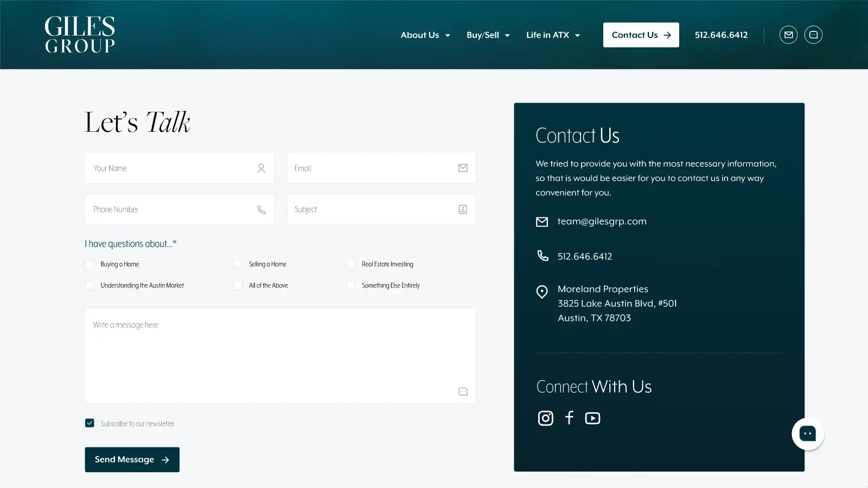The height and width of the screenshot is (488, 868).
Task: Click phone icon in Phone Number field
Action: (x=261, y=209)
